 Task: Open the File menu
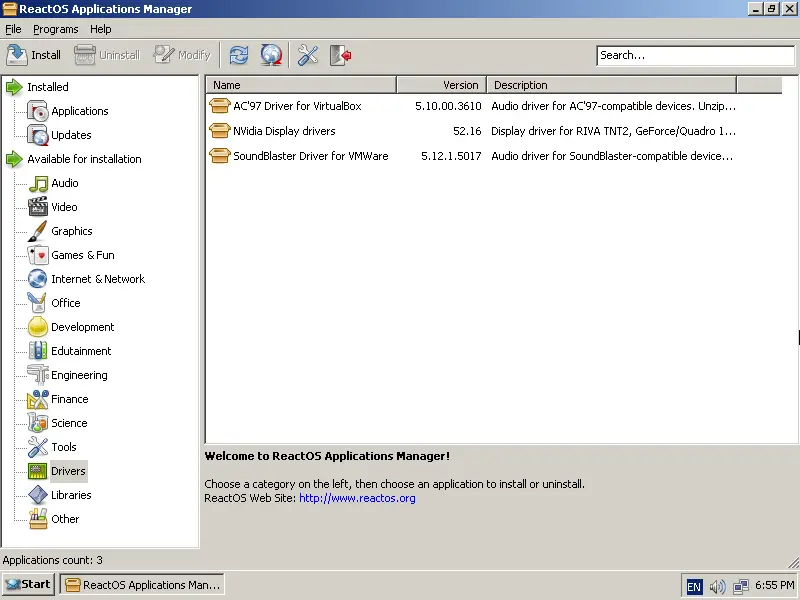13,29
